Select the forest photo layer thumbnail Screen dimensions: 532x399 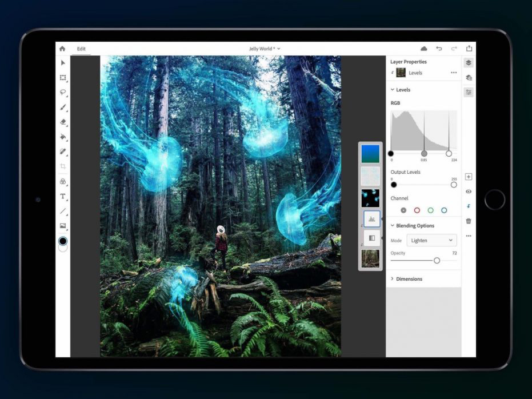coord(370,258)
